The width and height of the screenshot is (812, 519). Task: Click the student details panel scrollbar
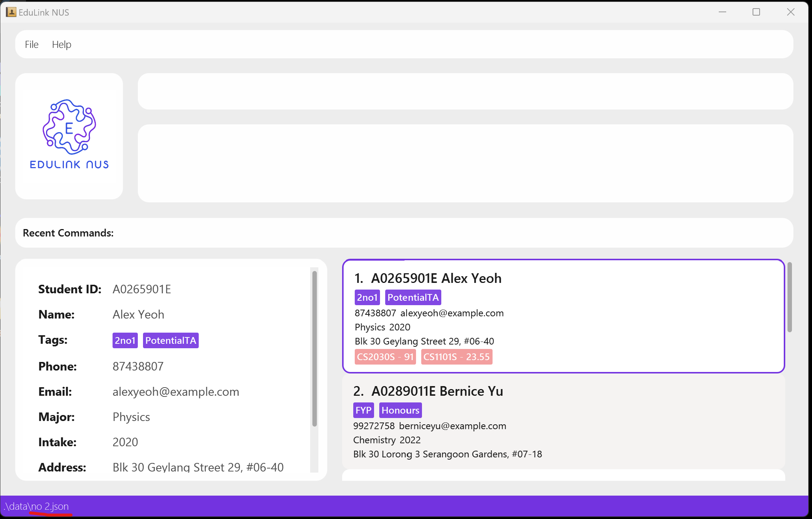[314, 348]
